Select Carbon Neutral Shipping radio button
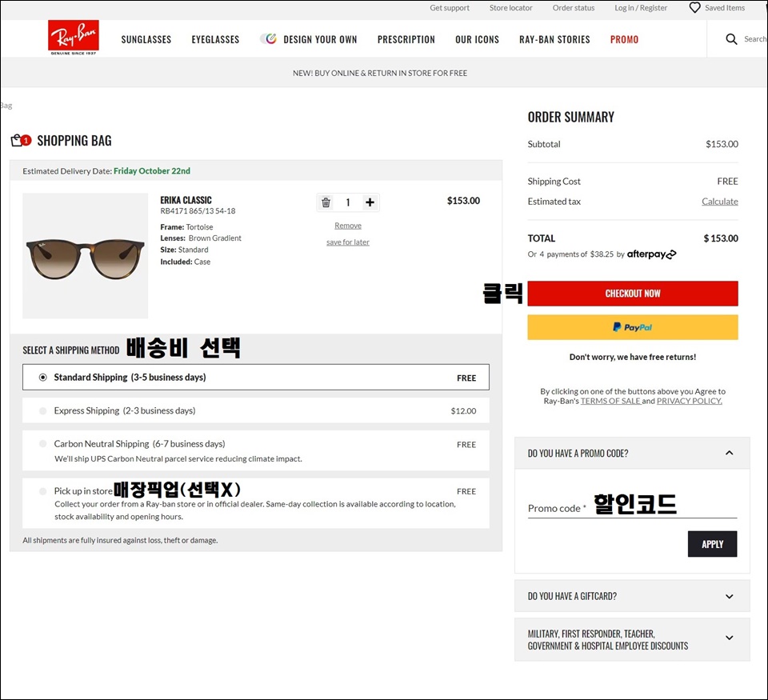 [43, 444]
